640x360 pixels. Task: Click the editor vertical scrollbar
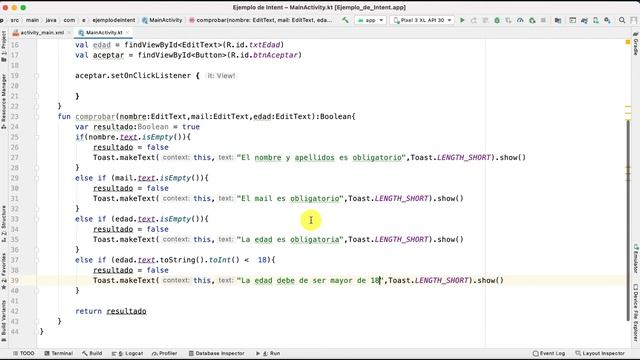(628, 220)
